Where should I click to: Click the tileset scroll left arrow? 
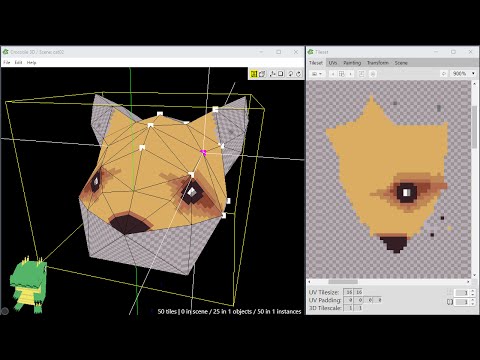[309, 282]
